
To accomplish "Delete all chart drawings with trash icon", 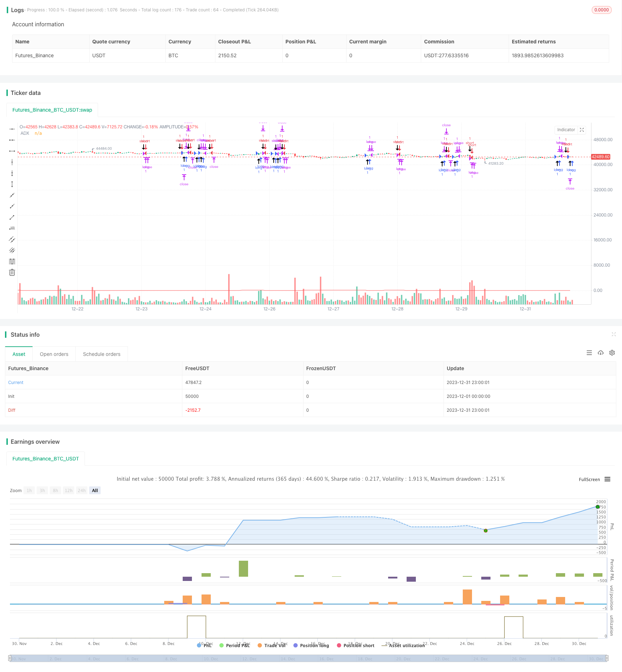I will click(12, 272).
